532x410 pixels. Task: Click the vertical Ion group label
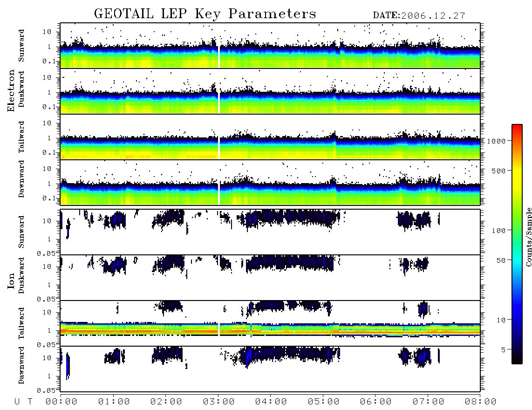11,280
